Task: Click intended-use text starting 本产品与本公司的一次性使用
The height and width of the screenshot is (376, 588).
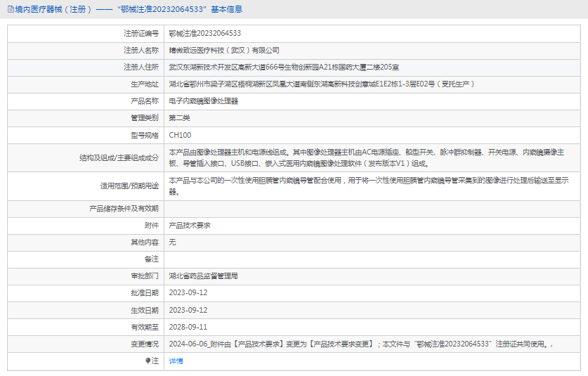Action: click(x=369, y=186)
